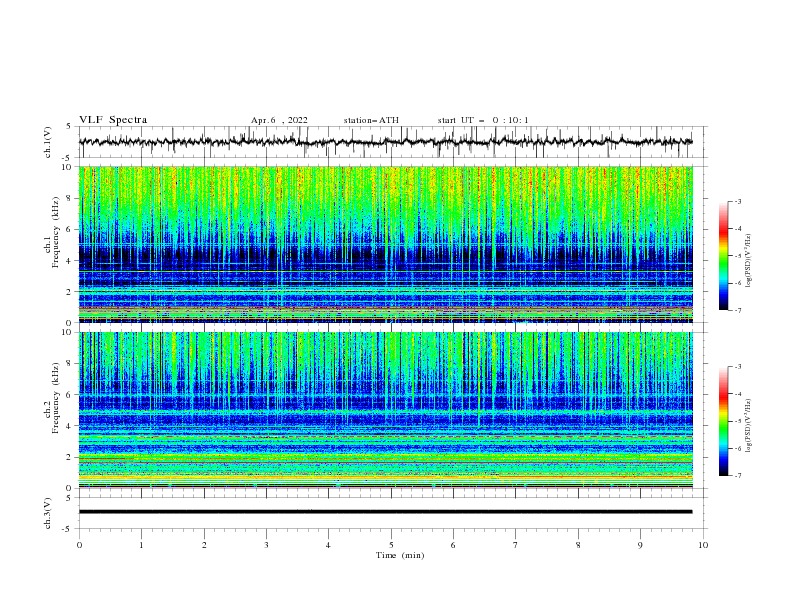Screen dimensions: 792x612
Task: Click the ch.2 colorbar log(PSD) label
Action: click(x=749, y=426)
